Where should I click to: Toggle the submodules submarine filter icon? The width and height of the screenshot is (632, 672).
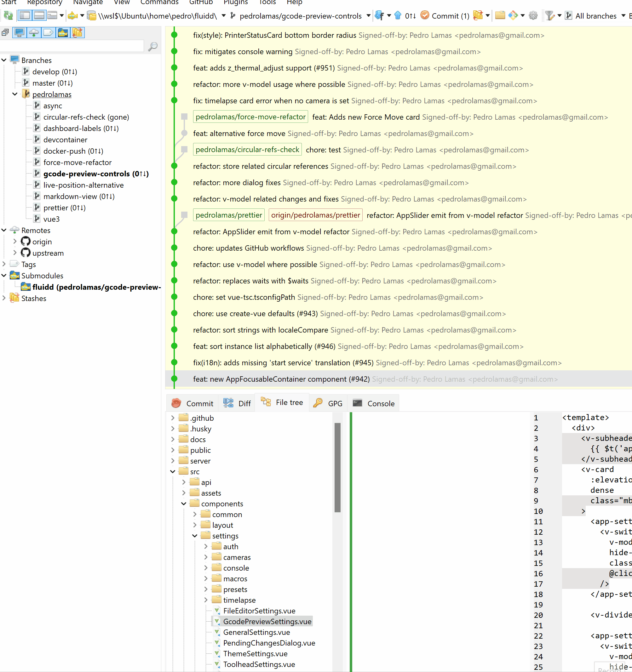[63, 32]
